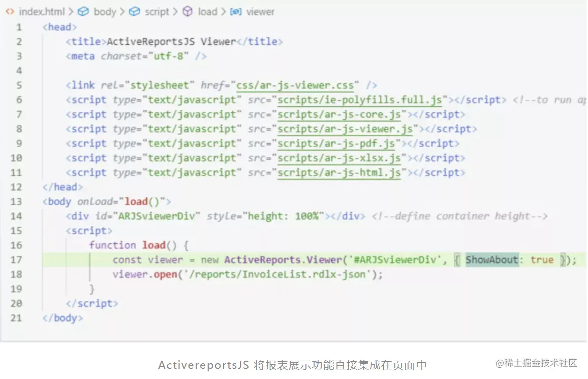Click the HTML file icon in breadcrumb

[10, 12]
